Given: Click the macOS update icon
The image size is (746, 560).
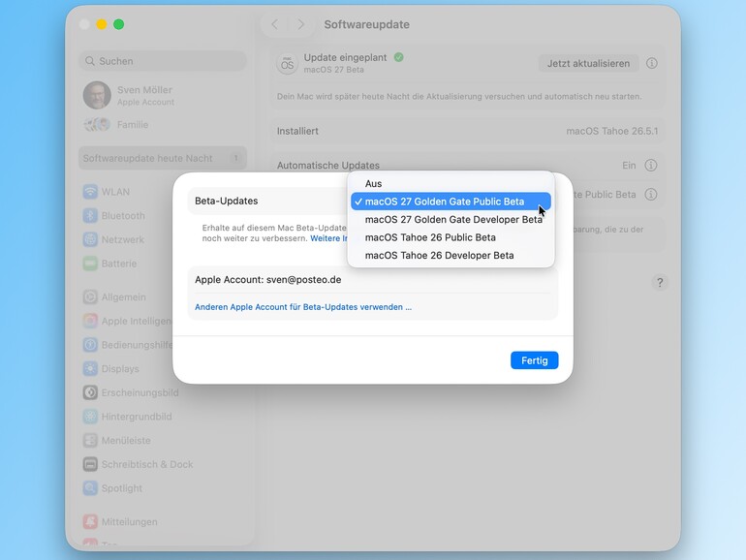Looking at the screenshot, I should 288,63.
